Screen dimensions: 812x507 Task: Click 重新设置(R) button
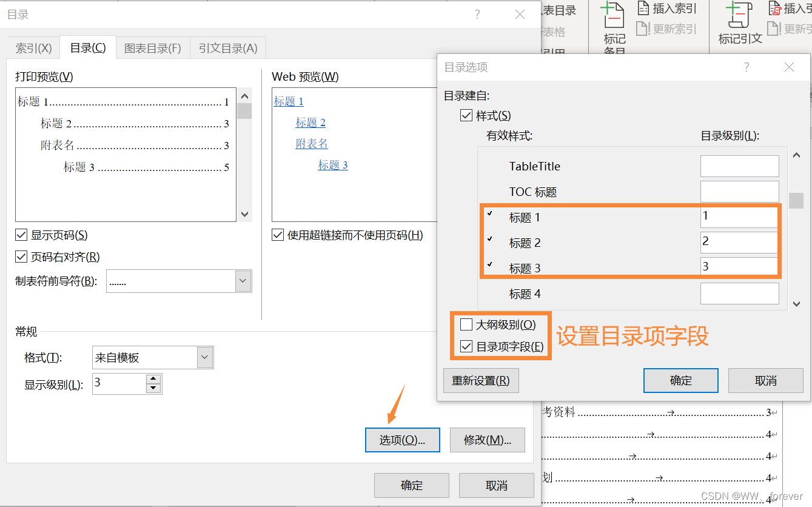point(481,381)
